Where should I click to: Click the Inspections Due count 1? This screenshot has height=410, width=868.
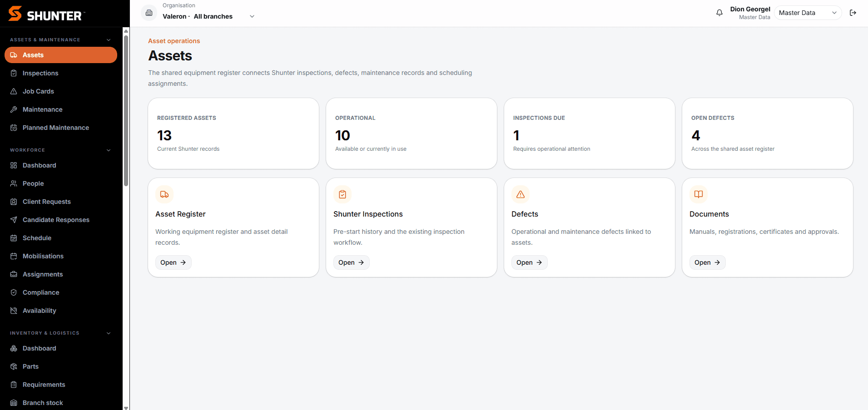[516, 135]
